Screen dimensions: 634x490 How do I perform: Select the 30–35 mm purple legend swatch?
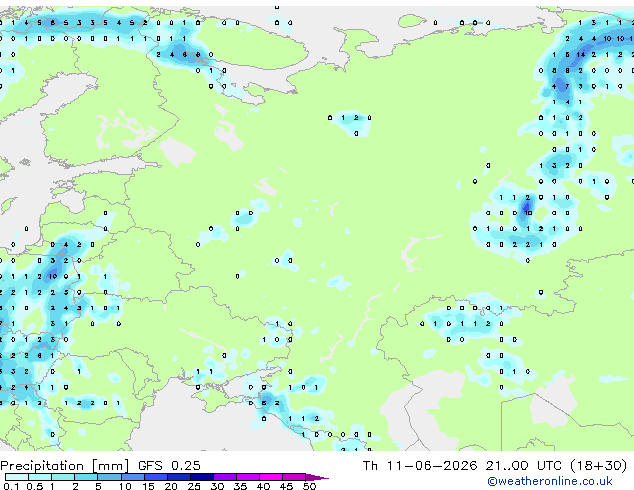[224, 477]
